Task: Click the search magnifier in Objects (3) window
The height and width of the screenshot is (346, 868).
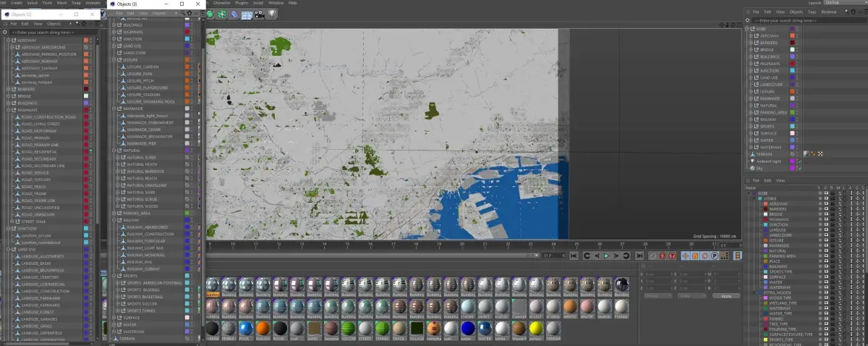Action: pos(182,12)
